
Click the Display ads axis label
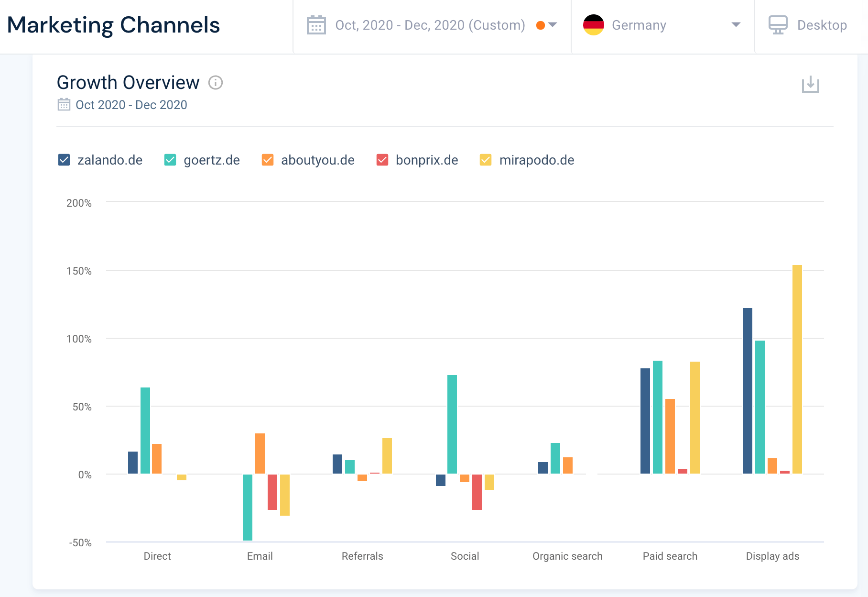[x=772, y=556]
